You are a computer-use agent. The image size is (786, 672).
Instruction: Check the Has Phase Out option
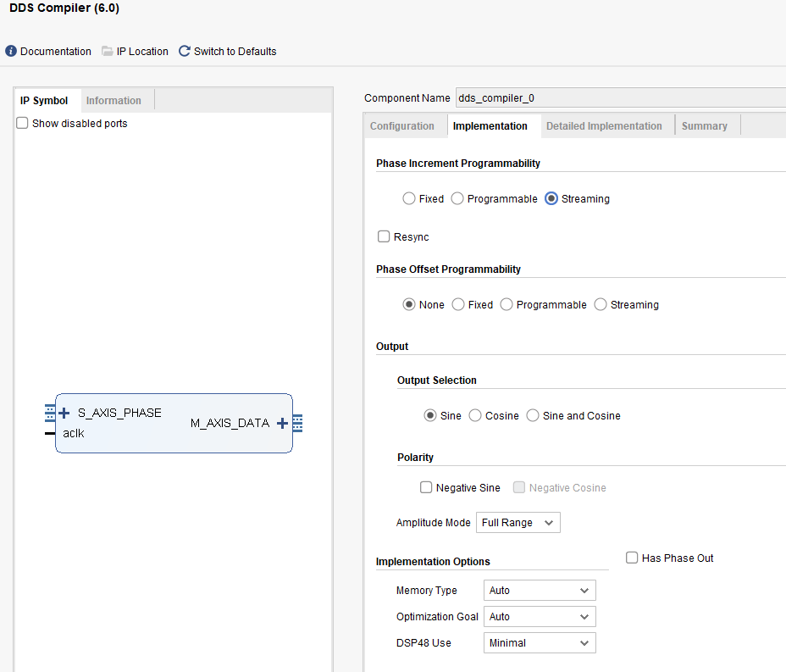(632, 558)
